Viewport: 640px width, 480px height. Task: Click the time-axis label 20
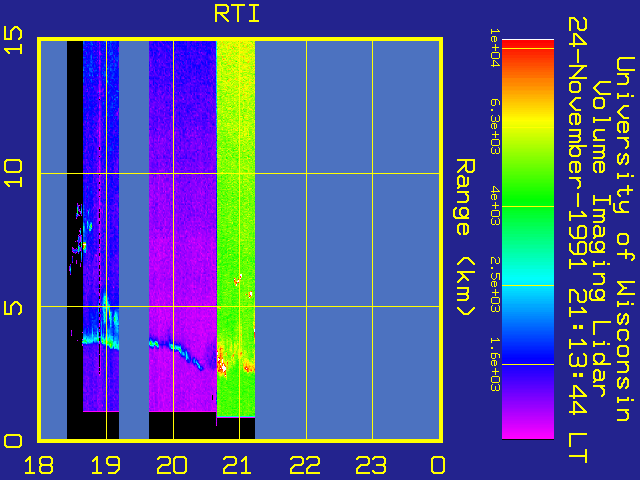(x=172, y=465)
